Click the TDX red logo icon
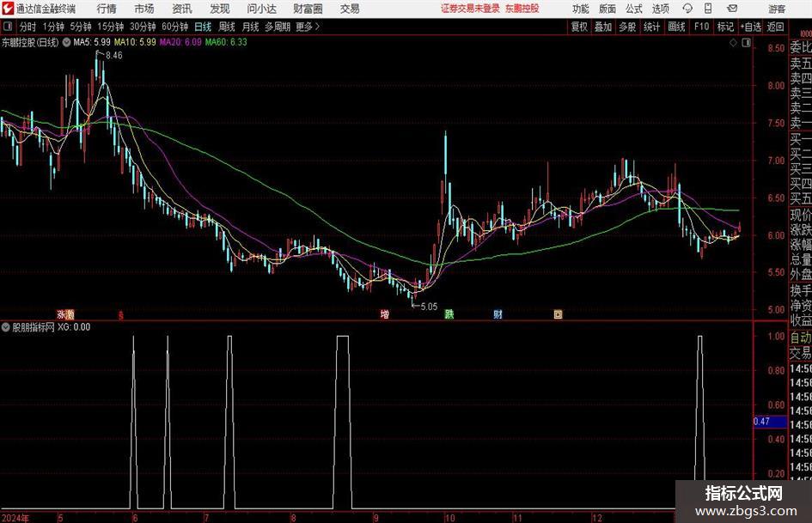This screenshot has height=523, width=812. pyautogui.click(x=8, y=9)
